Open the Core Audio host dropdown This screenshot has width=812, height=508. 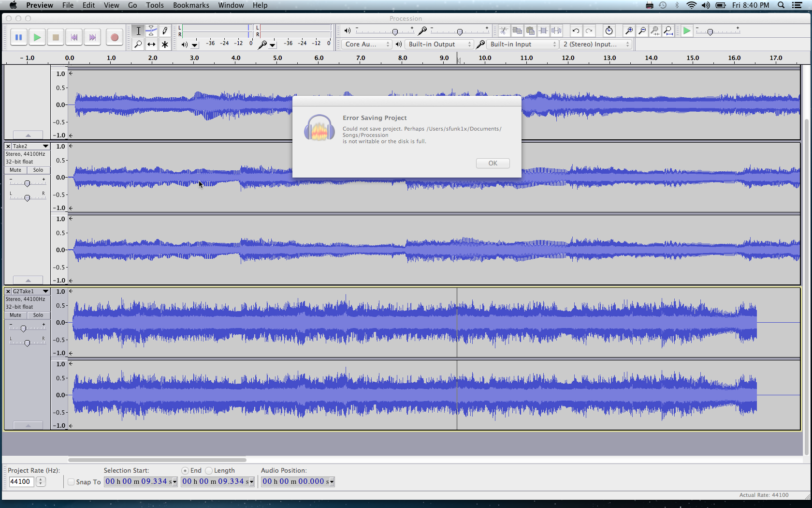pyautogui.click(x=367, y=44)
